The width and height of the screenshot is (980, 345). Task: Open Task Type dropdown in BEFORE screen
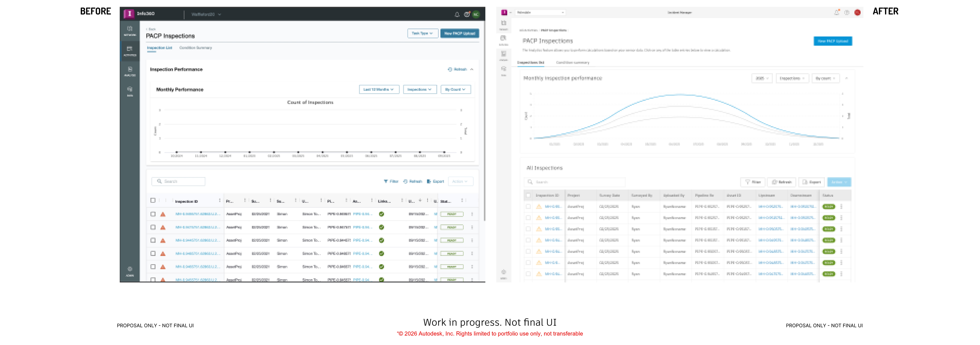pyautogui.click(x=423, y=33)
